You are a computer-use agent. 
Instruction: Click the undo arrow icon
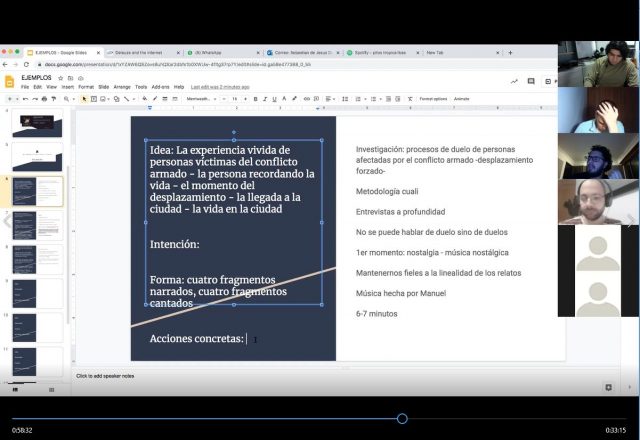point(21,99)
